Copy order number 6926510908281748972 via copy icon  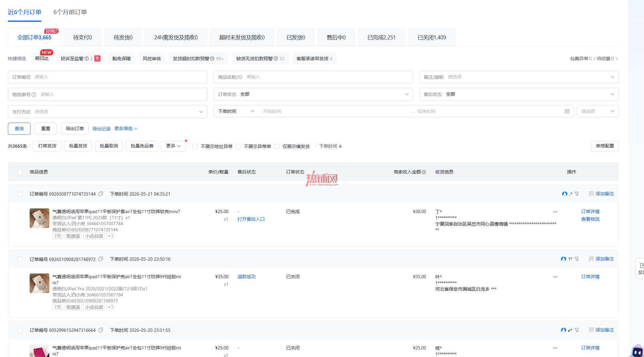click(101, 259)
